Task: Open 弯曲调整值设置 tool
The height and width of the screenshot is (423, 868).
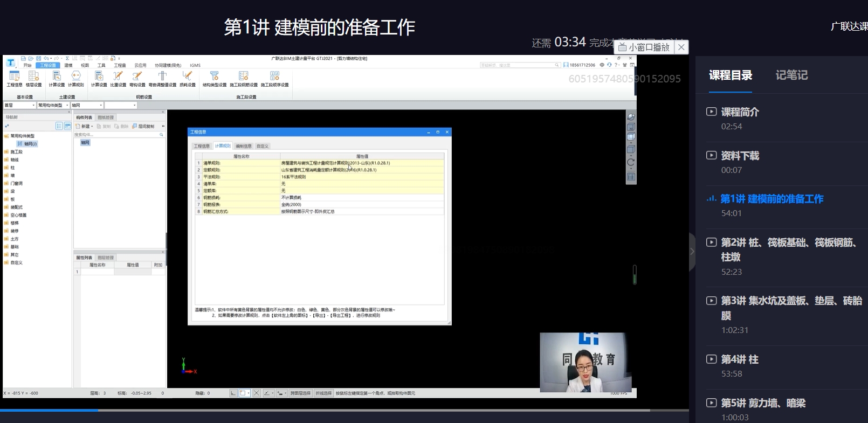Action: [162, 79]
